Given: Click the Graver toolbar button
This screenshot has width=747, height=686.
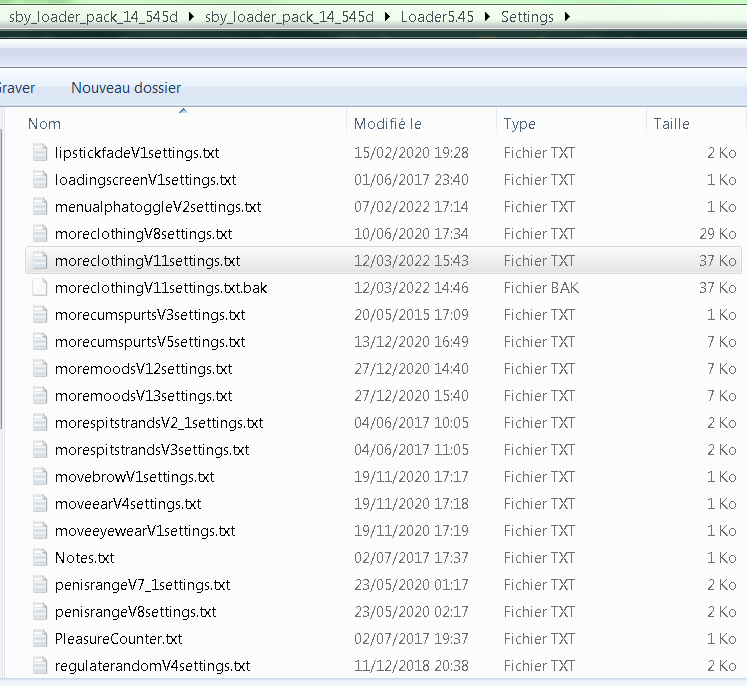Looking at the screenshot, I should 17,88.
